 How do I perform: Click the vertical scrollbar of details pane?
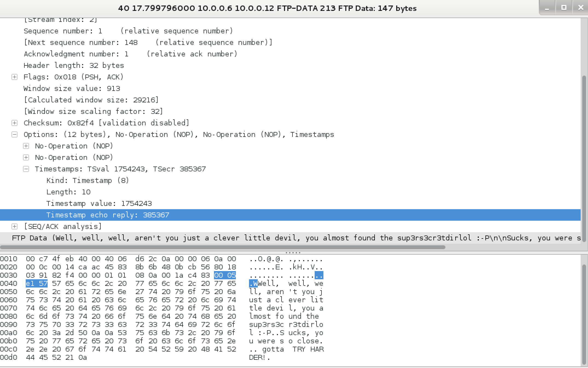[x=584, y=159]
